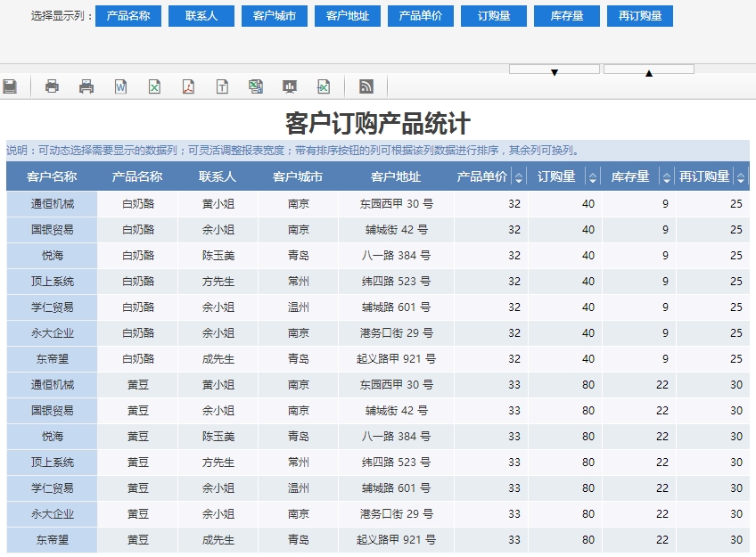The width and height of the screenshot is (756, 557).
Task: Click the save floppy disk icon
Action: [x=10, y=86]
